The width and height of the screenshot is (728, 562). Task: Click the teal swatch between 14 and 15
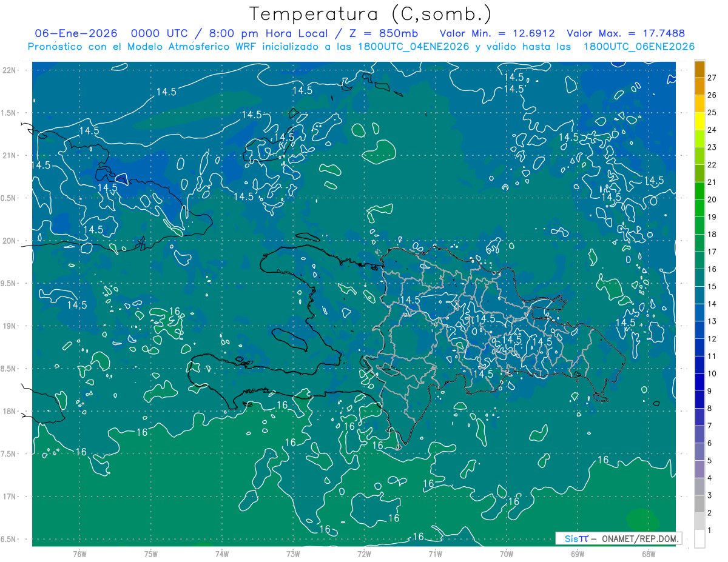tap(699, 295)
